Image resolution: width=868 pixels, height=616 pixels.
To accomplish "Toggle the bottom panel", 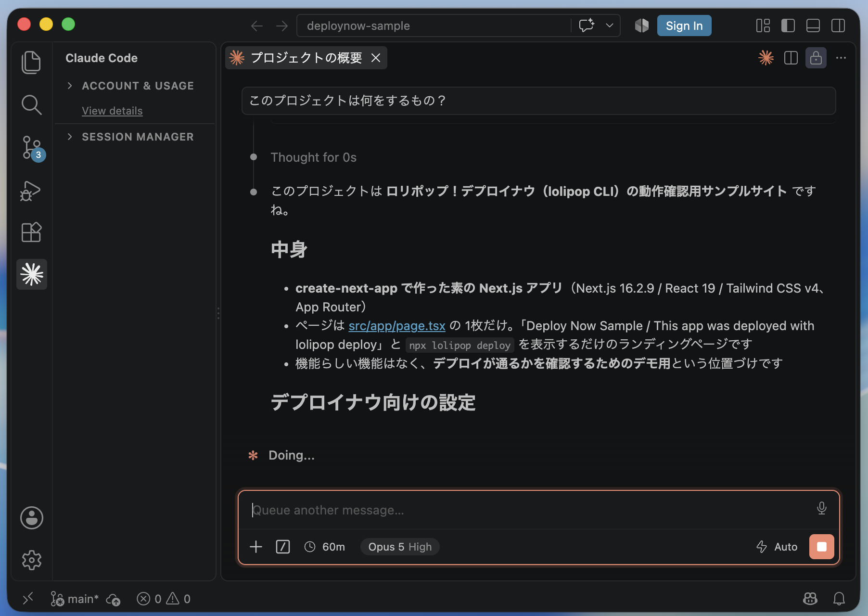I will click(x=813, y=26).
